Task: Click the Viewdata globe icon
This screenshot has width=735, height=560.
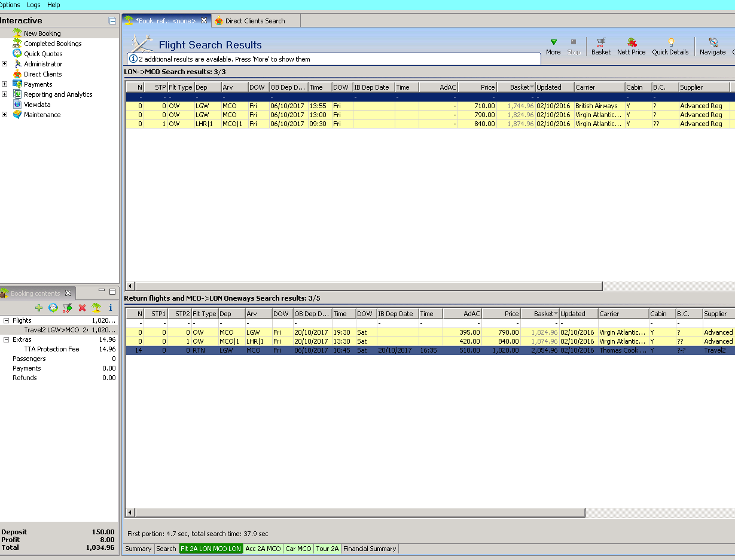Action: click(17, 105)
